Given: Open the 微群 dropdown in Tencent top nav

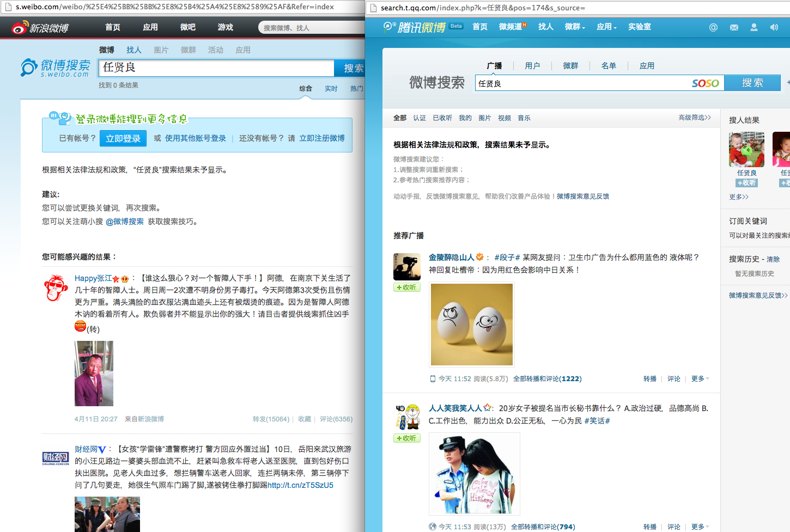Looking at the screenshot, I should pos(575,27).
